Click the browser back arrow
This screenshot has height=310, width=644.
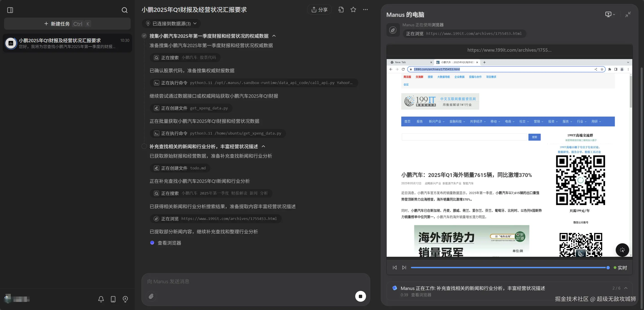(x=391, y=69)
